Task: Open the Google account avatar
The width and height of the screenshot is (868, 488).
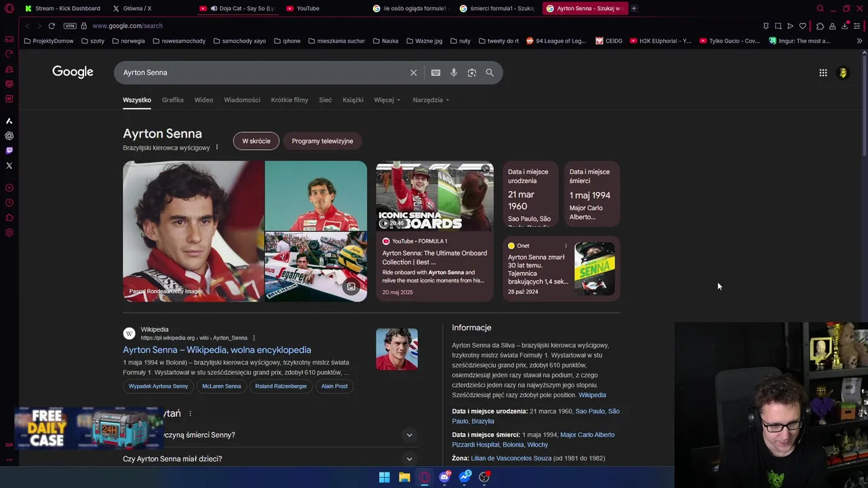Action: click(843, 73)
